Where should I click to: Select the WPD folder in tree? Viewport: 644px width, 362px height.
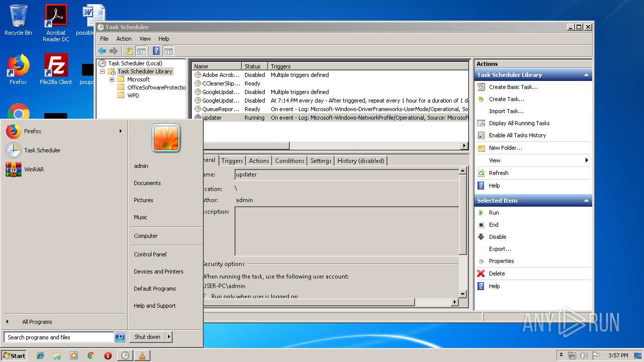pyautogui.click(x=133, y=96)
